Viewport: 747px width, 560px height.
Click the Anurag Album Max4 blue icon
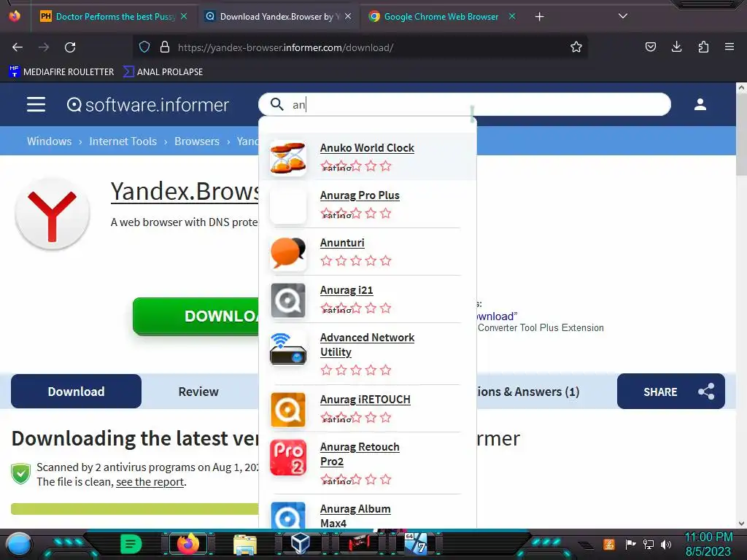tap(287, 516)
